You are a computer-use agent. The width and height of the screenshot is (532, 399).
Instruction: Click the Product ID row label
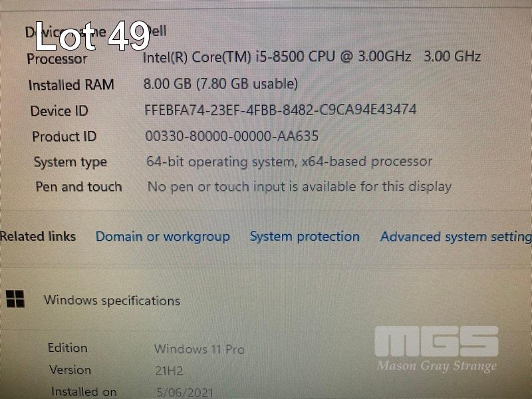pos(64,136)
